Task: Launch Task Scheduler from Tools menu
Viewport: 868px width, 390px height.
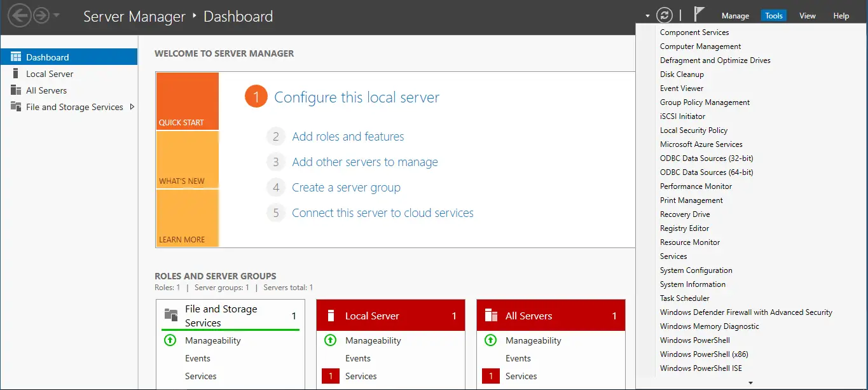Action: 684,298
